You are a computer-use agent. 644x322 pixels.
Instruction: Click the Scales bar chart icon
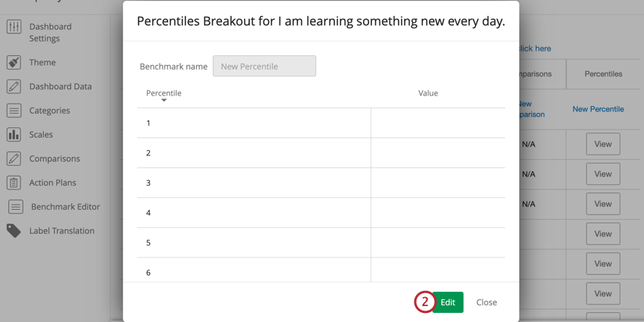pos(14,135)
